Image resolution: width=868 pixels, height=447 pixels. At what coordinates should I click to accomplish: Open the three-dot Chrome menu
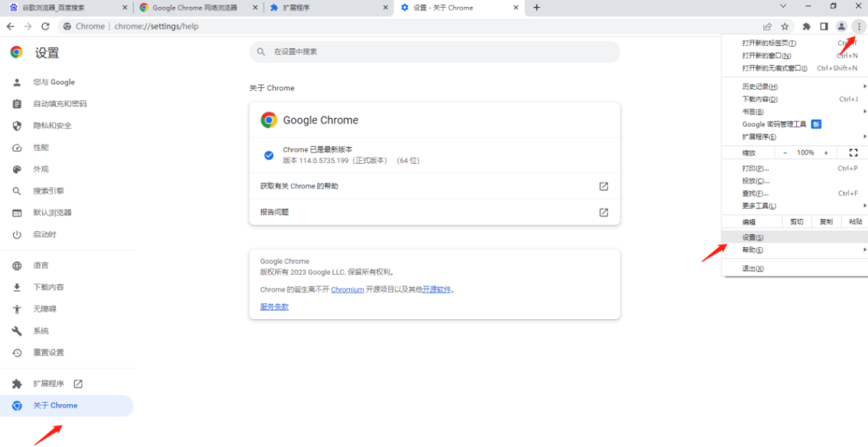click(859, 26)
